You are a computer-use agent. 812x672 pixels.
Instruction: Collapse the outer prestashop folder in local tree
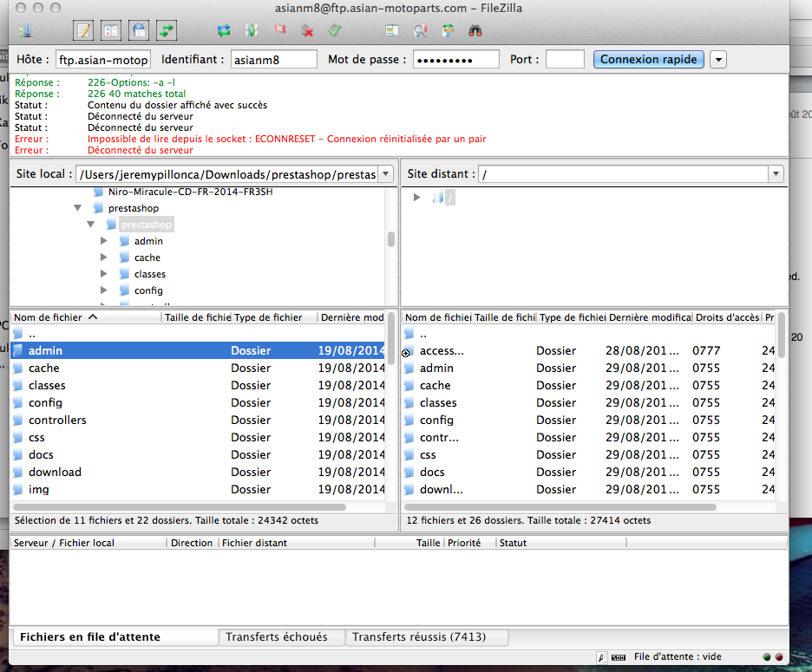tap(78, 208)
